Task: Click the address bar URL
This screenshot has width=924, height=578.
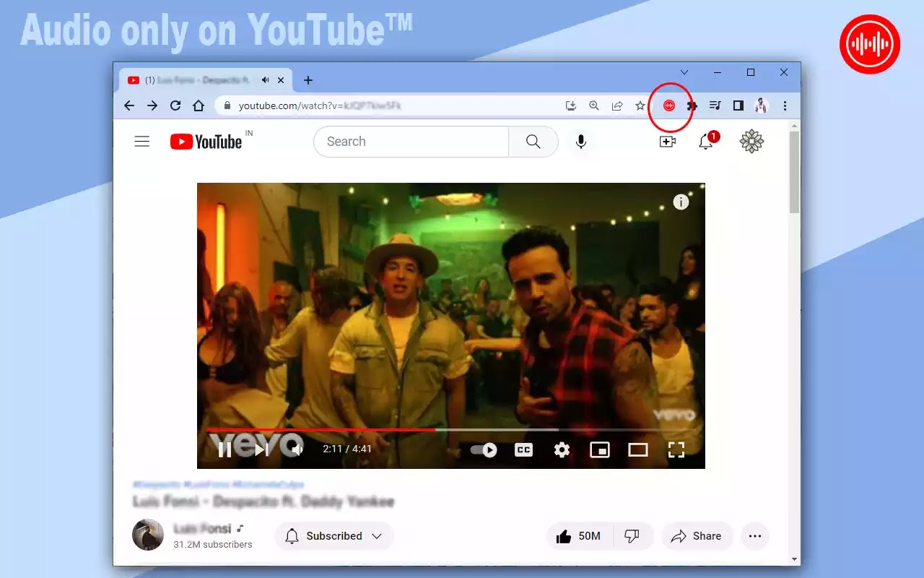Action: 320,105
